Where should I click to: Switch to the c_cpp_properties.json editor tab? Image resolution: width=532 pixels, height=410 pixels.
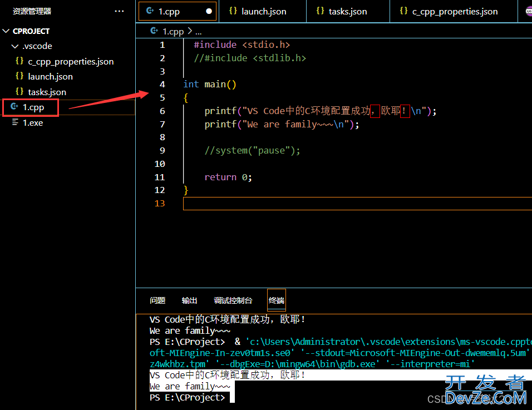coord(454,11)
